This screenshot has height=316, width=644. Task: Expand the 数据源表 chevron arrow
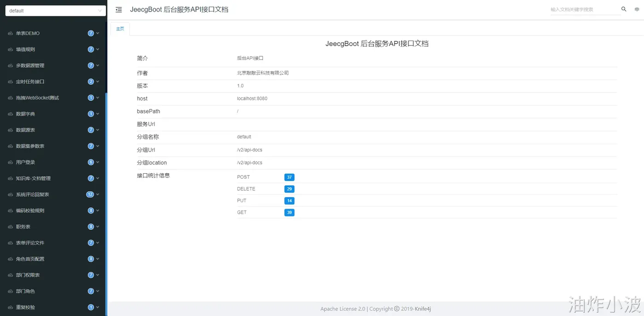coord(98,130)
